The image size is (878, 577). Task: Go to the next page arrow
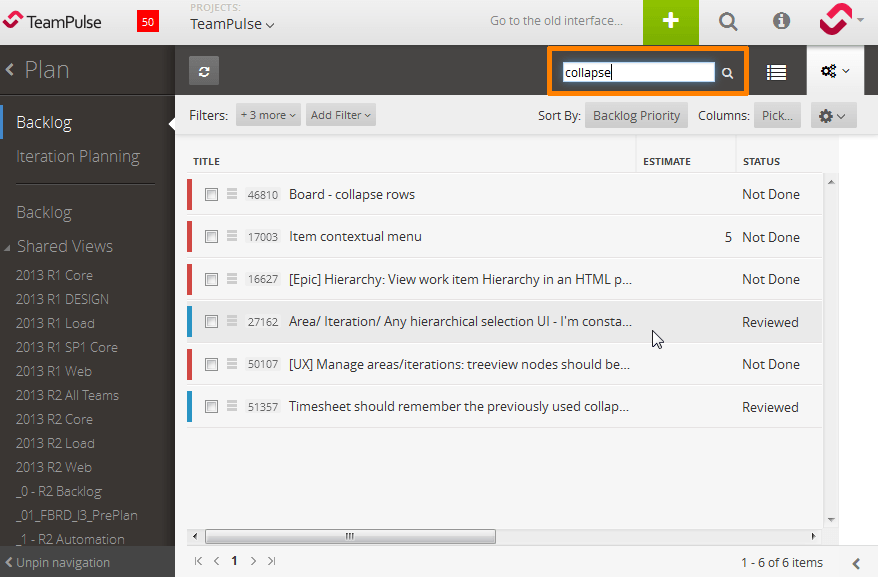[x=253, y=561]
